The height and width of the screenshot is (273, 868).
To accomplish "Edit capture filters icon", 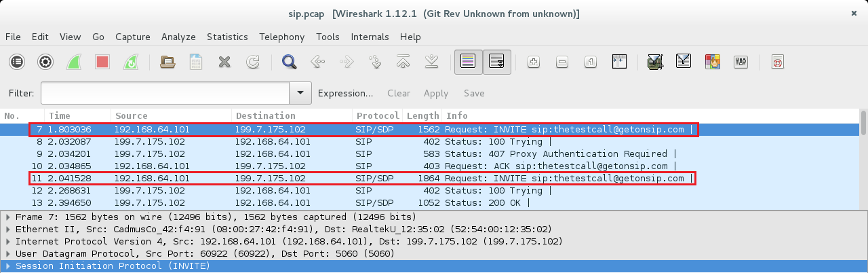I will (x=655, y=62).
